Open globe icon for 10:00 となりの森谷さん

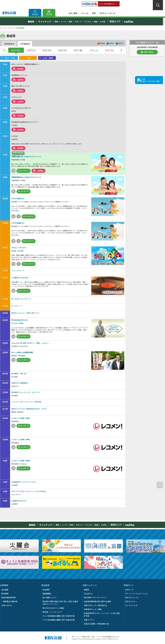14,217
